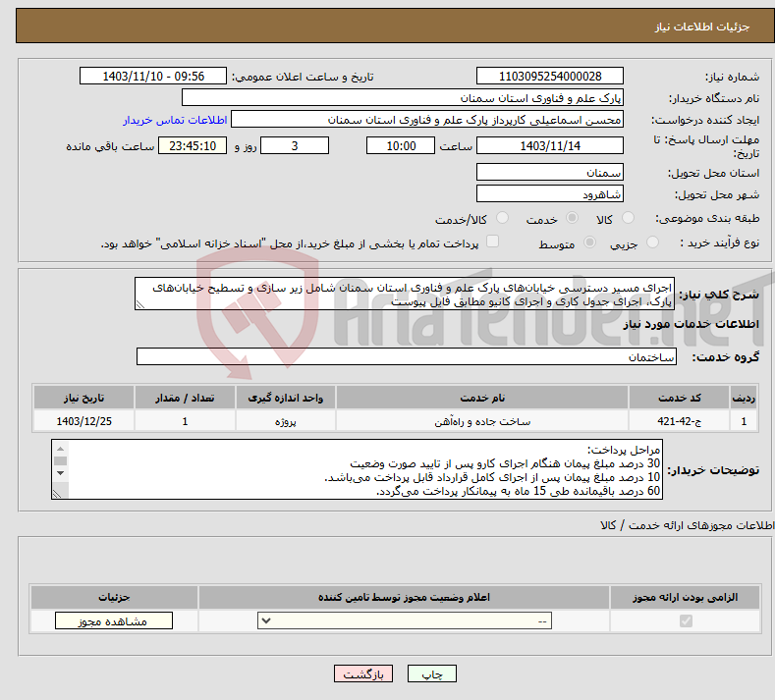Click the نام خدمت column header
This screenshot has width=775, height=700.
482,398
